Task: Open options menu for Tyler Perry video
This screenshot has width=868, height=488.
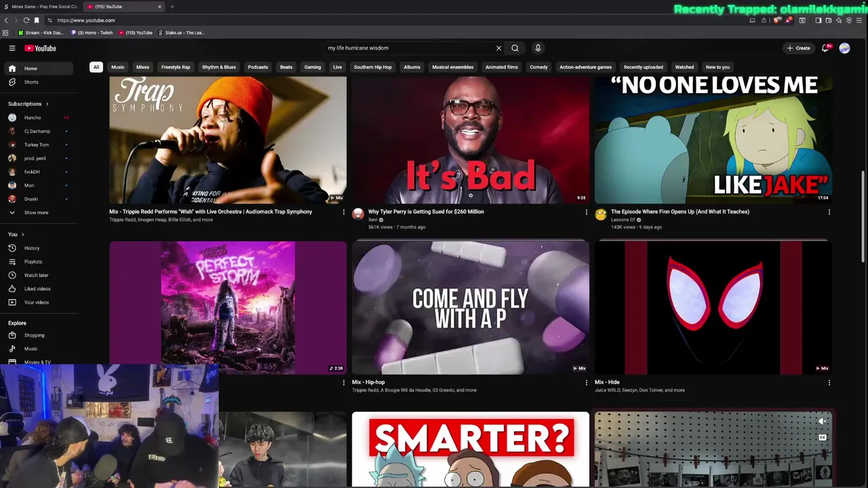Action: 586,212
